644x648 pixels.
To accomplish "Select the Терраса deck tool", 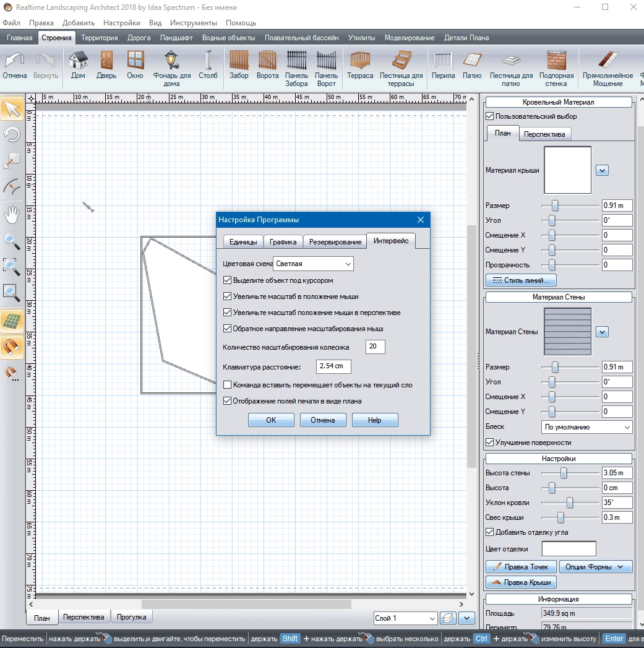I will [x=360, y=66].
